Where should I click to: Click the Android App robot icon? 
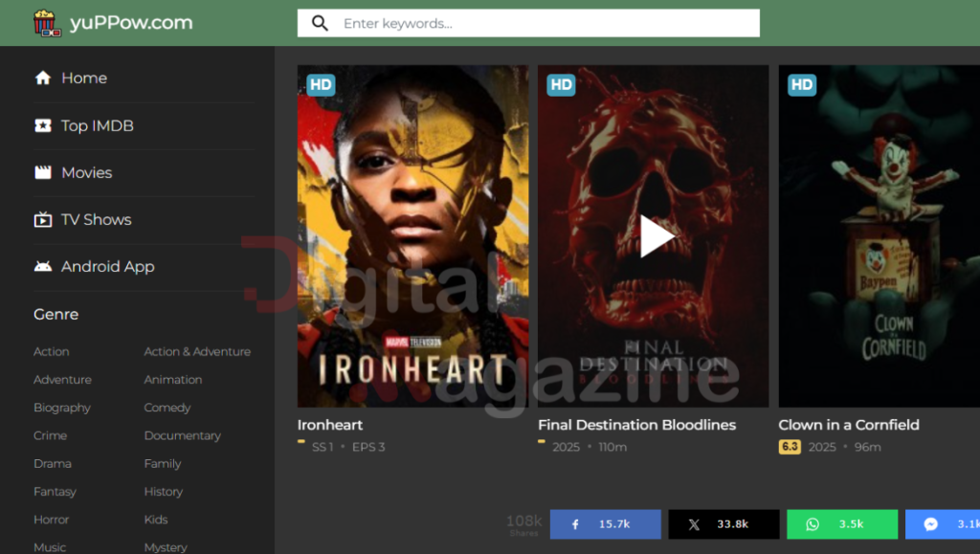42,267
